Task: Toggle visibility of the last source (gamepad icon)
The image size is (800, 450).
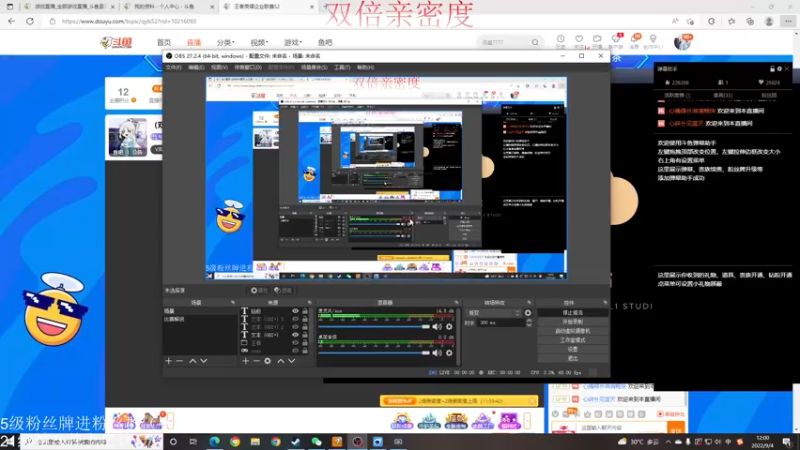Action: click(x=295, y=351)
